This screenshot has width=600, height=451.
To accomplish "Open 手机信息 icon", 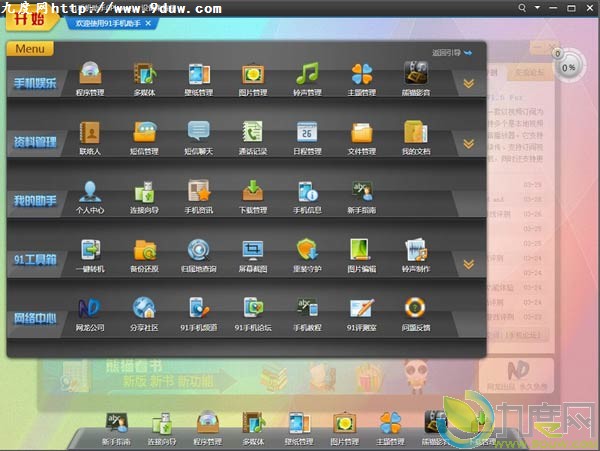I will coord(307,197).
